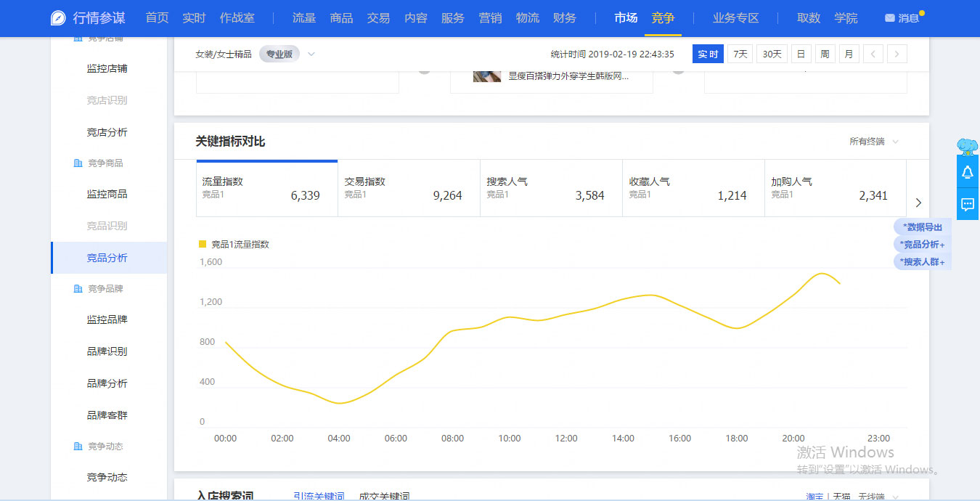
Task: Switch time range to 30天
Action: [x=772, y=54]
